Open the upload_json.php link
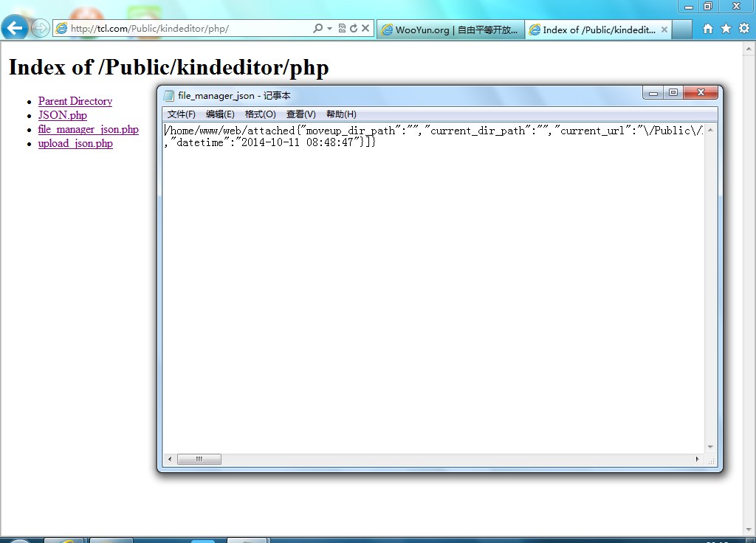Screen dimensions: 756x543 point(75,144)
